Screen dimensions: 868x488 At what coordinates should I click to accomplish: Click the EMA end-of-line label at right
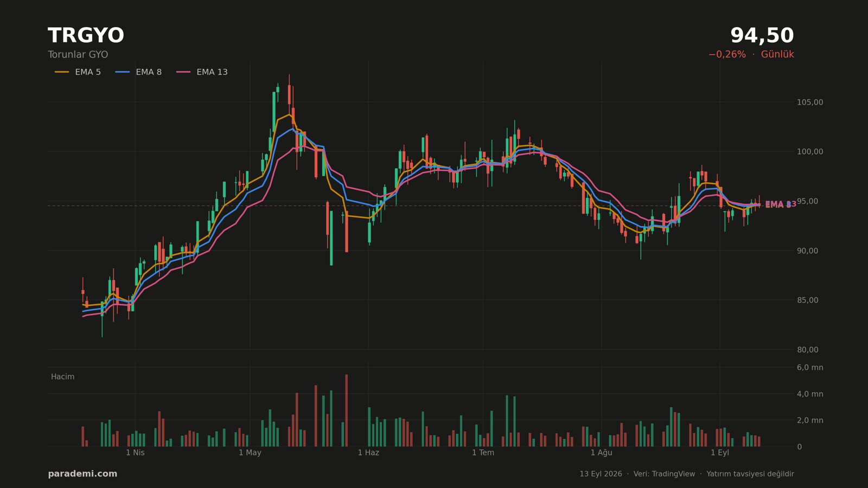point(781,204)
